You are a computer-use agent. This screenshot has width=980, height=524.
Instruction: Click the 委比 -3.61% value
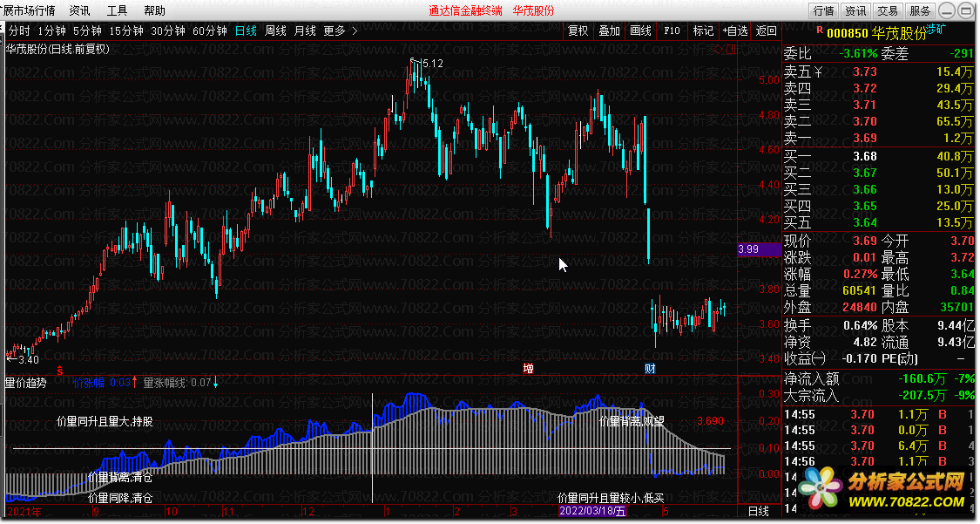coord(858,54)
